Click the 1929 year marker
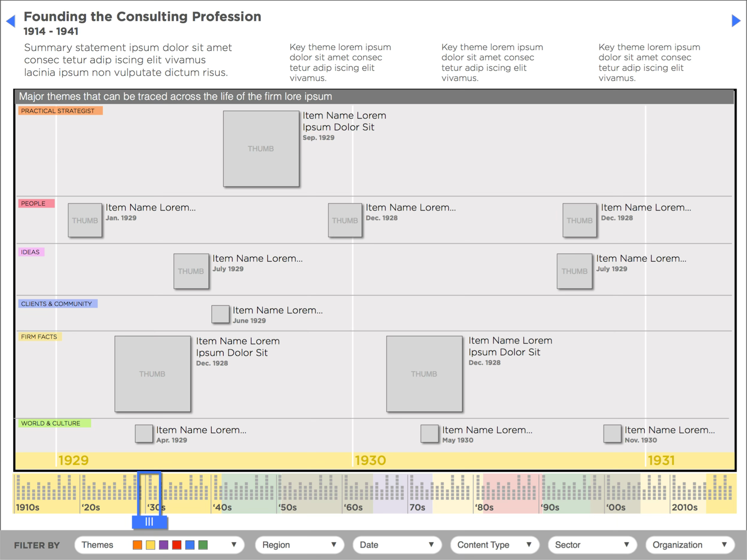747x560 pixels. 73,461
